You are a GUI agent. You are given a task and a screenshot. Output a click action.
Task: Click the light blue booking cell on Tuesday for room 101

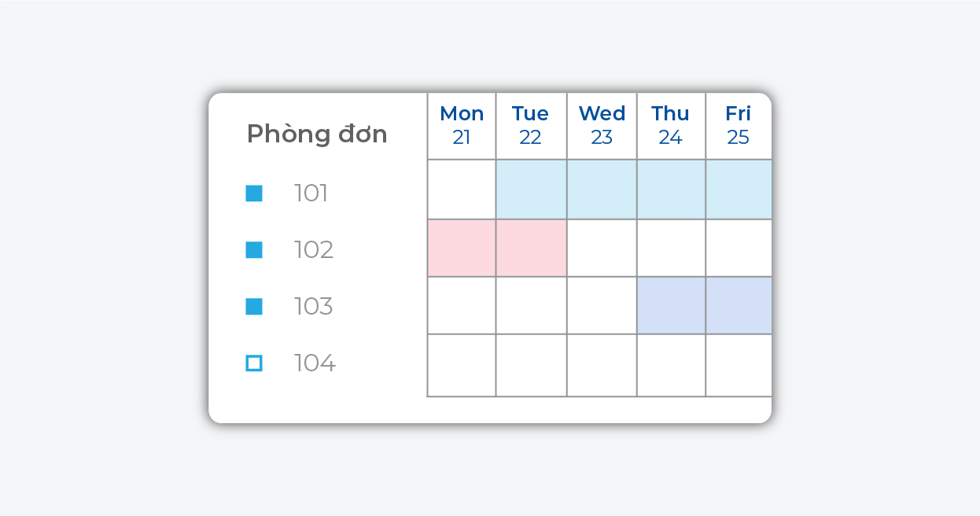click(x=531, y=190)
